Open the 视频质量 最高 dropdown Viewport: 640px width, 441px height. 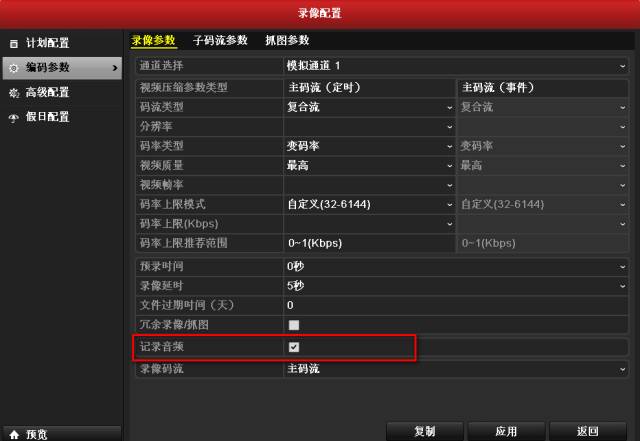coord(369,165)
